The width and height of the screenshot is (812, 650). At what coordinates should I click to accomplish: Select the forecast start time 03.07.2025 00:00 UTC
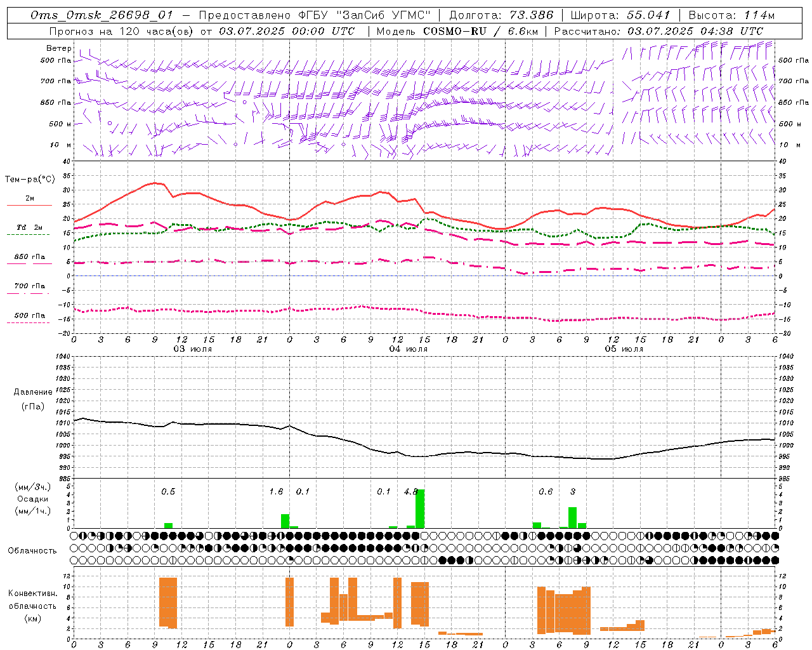pyautogui.click(x=287, y=31)
